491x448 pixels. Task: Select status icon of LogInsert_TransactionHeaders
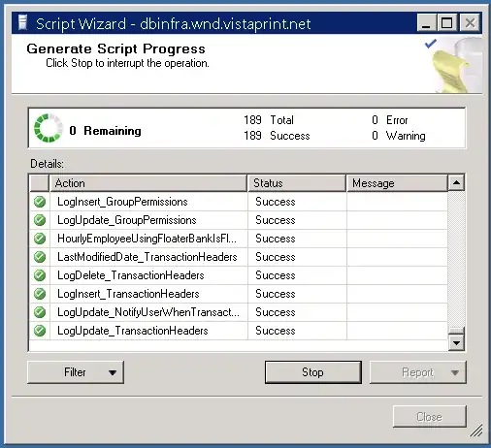pos(40,294)
